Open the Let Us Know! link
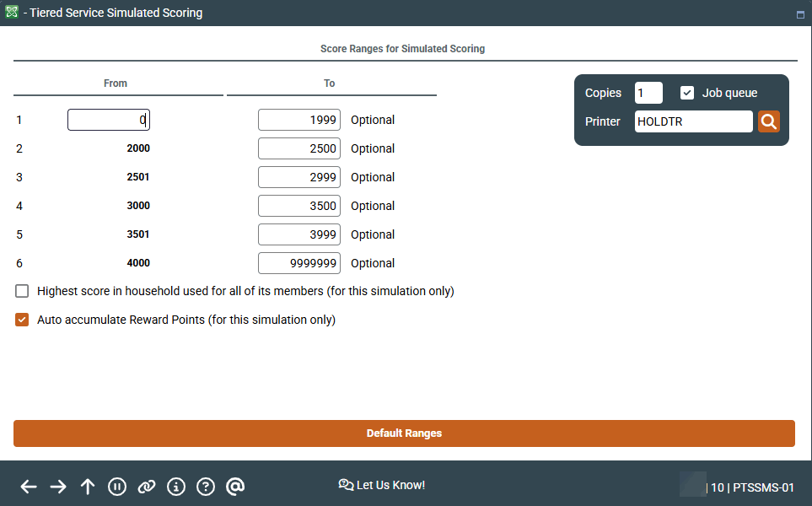 click(382, 485)
